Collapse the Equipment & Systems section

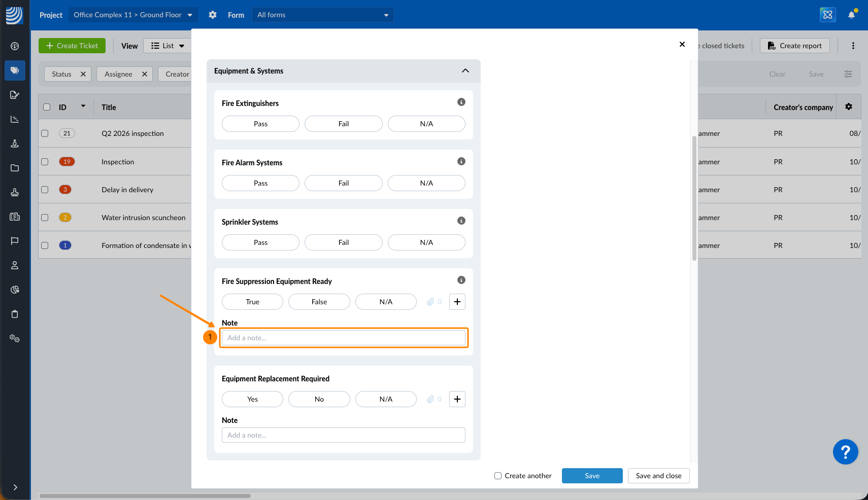[x=465, y=71]
